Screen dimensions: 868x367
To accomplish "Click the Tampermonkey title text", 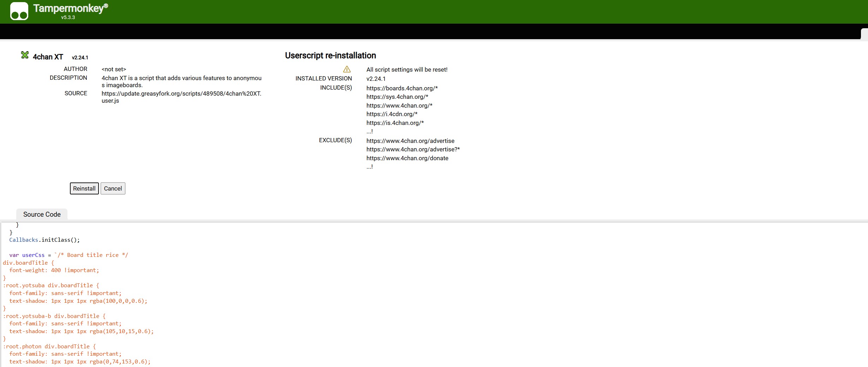I will click(x=71, y=8).
